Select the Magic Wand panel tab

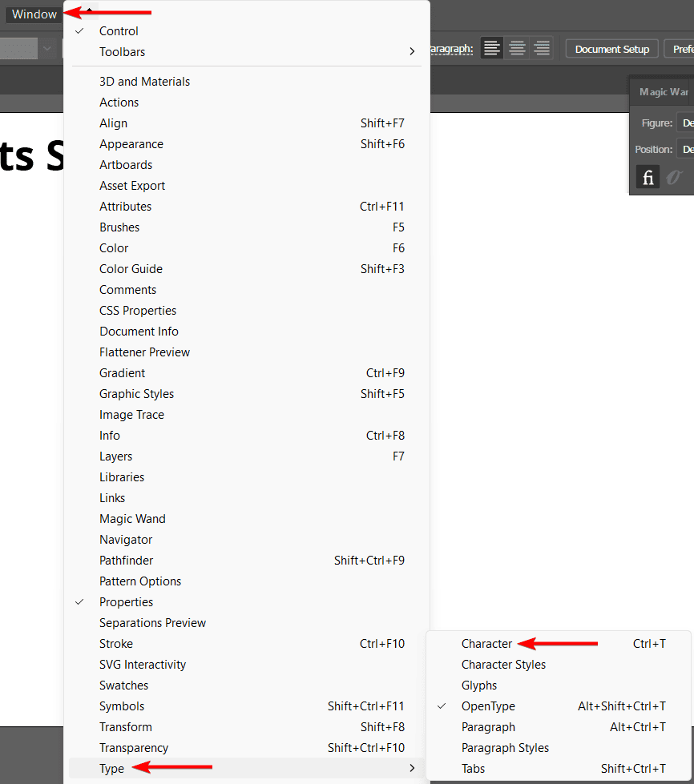(x=664, y=92)
